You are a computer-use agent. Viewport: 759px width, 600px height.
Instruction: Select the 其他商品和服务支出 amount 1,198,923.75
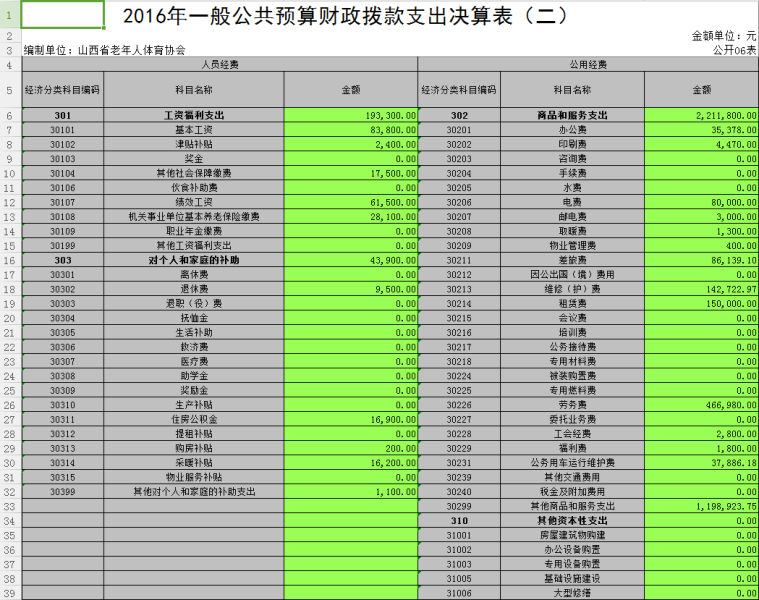701,506
